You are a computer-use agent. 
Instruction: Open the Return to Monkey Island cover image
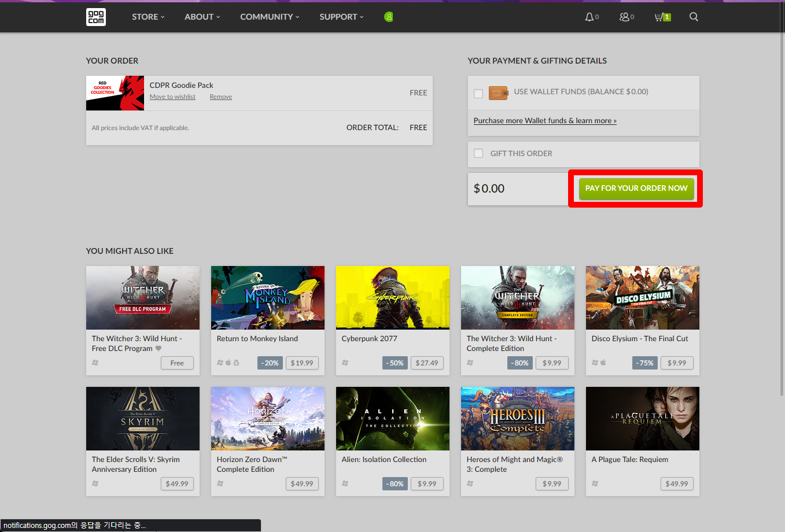tap(268, 298)
